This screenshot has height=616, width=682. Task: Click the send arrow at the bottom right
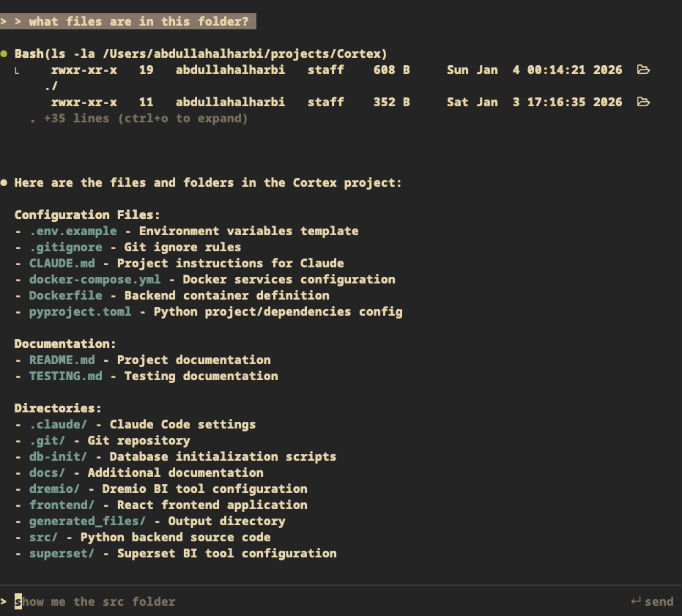(652, 601)
